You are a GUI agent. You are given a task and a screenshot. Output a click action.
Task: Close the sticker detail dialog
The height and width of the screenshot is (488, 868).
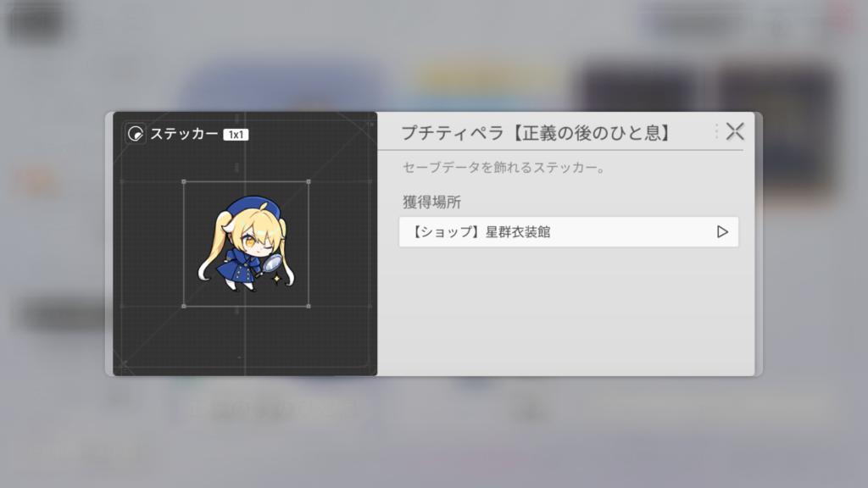735,131
